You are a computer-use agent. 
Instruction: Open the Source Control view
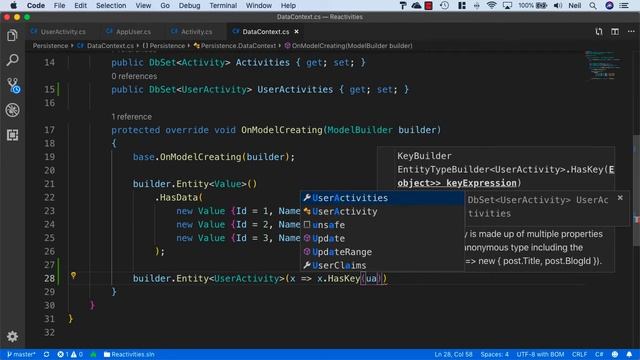coord(13,86)
